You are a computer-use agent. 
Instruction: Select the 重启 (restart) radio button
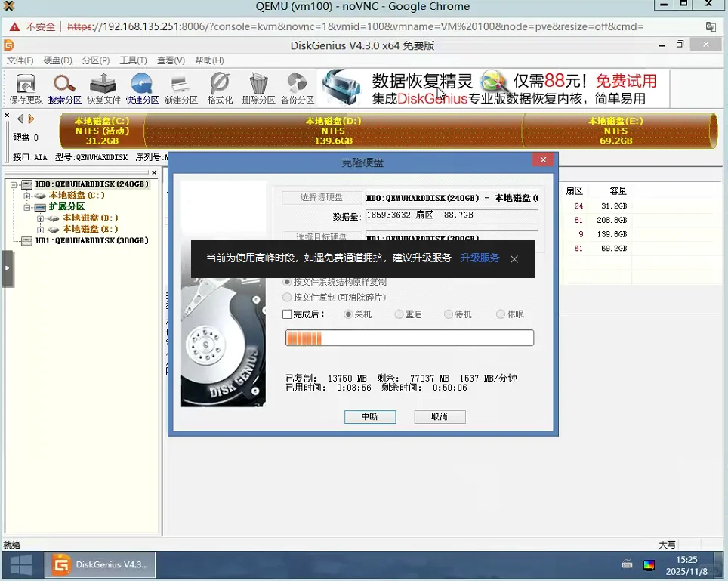398,314
